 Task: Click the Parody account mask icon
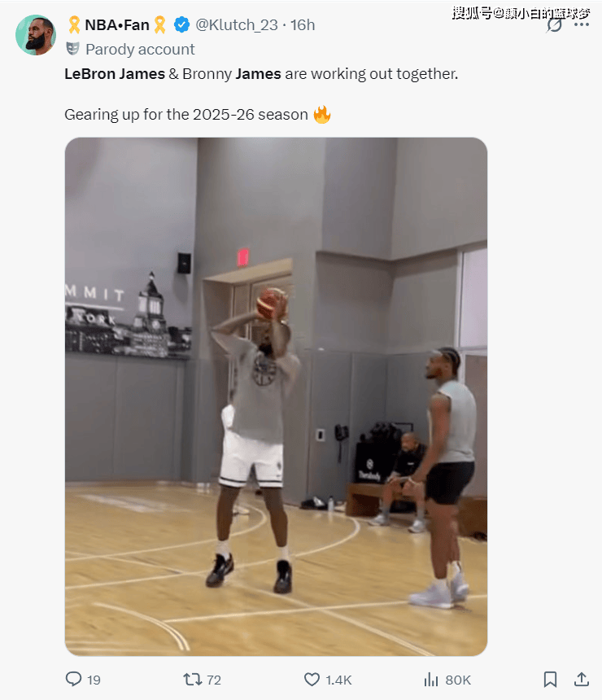tap(72, 49)
